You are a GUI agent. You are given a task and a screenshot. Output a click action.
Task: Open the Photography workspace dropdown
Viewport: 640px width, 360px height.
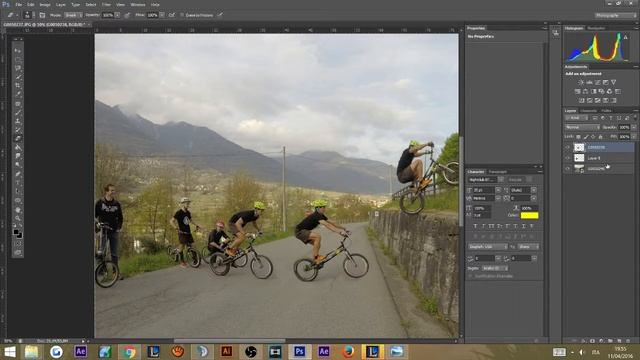[615, 15]
